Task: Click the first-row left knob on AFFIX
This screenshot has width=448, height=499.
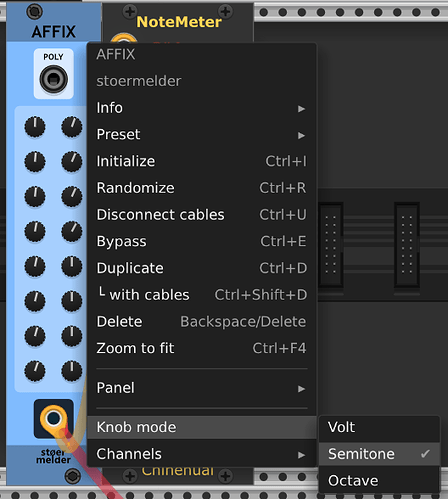Action: pyautogui.click(x=35, y=127)
